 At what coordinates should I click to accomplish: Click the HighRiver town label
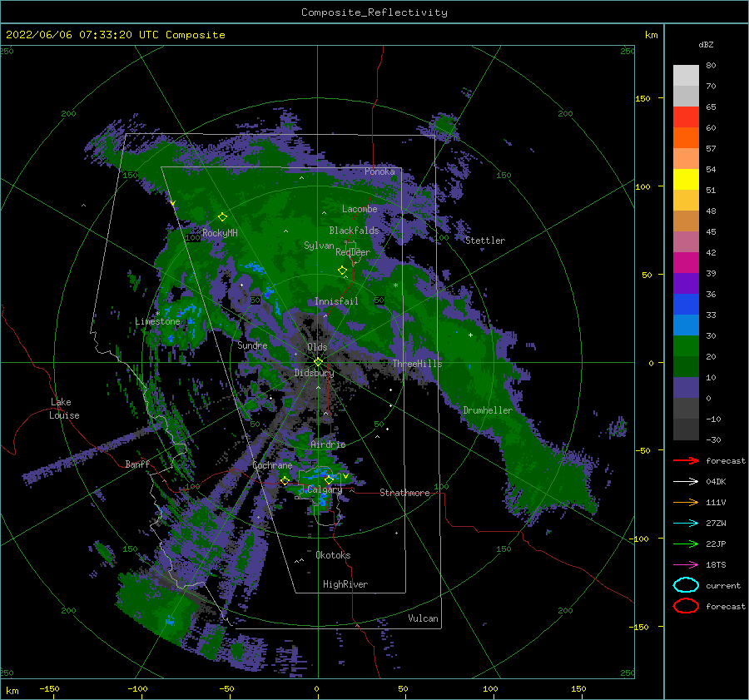345,584
